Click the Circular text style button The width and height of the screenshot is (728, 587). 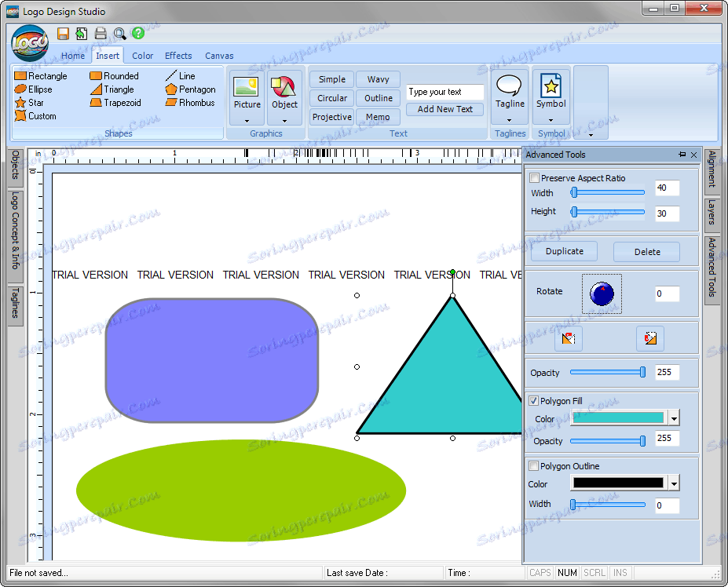coord(332,98)
